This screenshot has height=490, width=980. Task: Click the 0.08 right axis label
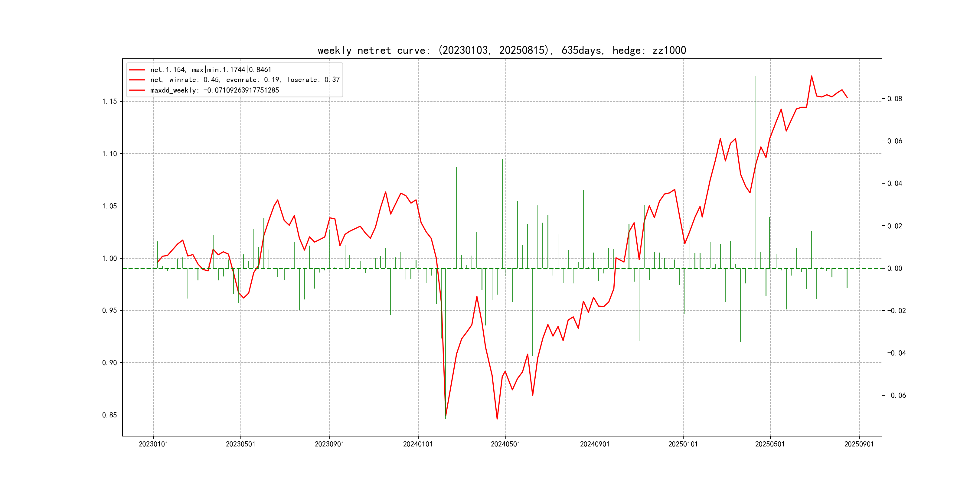coord(894,99)
